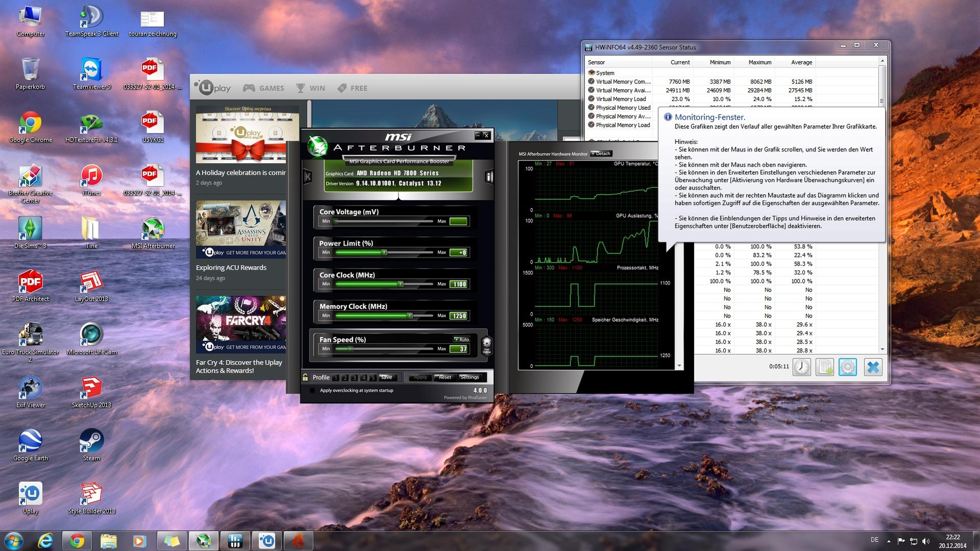Open PDF Architect desktop icon

pyautogui.click(x=31, y=286)
